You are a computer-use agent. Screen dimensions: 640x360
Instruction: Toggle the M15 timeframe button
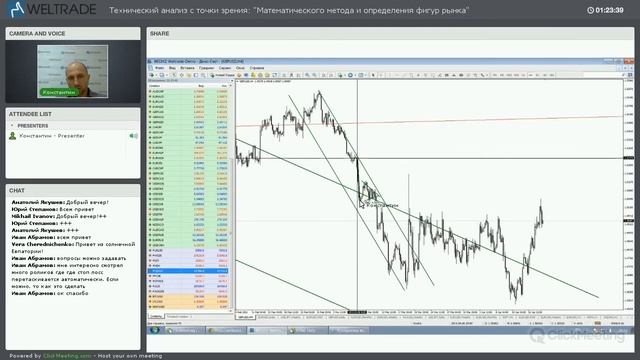[x=509, y=75]
